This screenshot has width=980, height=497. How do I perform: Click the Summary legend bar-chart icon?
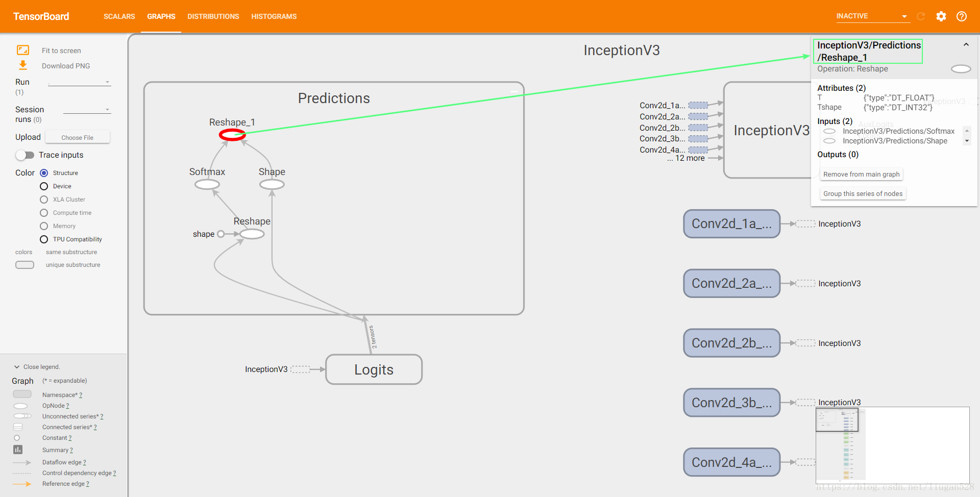[18, 450]
